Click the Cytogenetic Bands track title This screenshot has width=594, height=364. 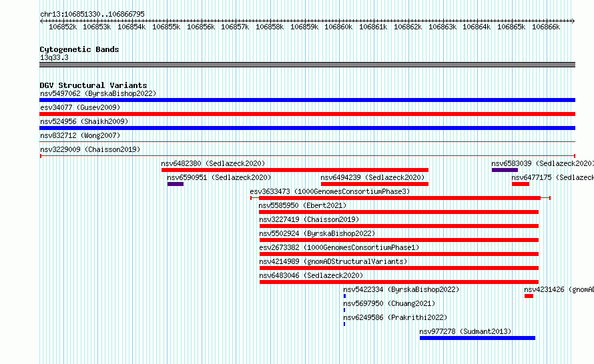coord(79,49)
